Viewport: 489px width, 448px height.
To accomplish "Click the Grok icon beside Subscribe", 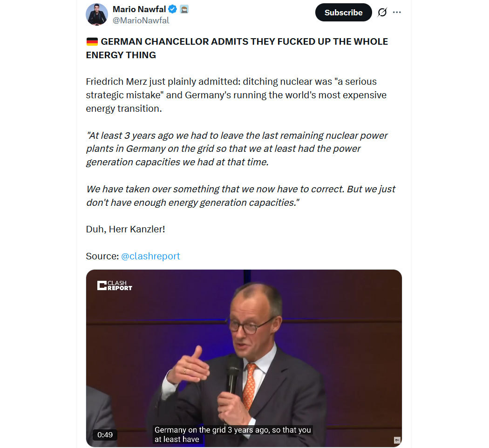I will tap(382, 13).
